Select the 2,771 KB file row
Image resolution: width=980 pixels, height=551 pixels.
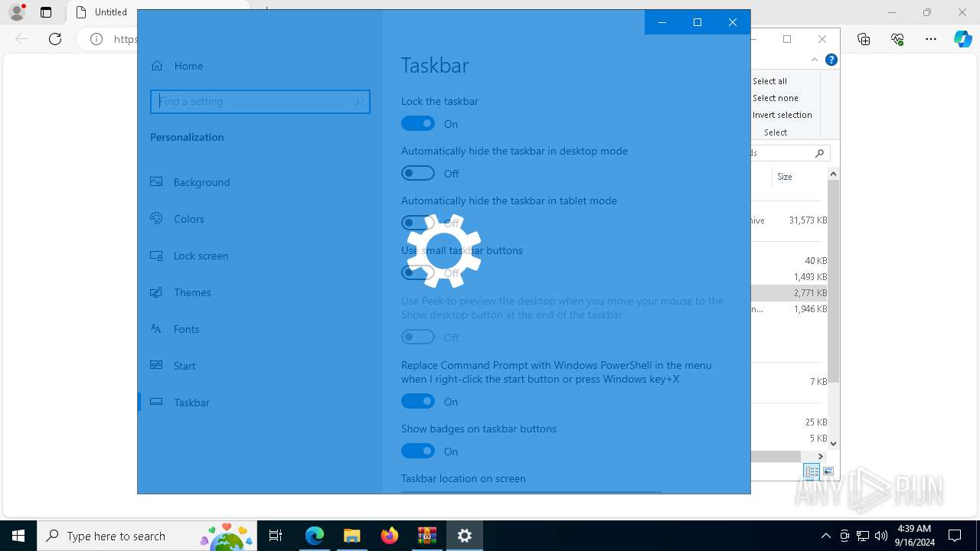[789, 293]
